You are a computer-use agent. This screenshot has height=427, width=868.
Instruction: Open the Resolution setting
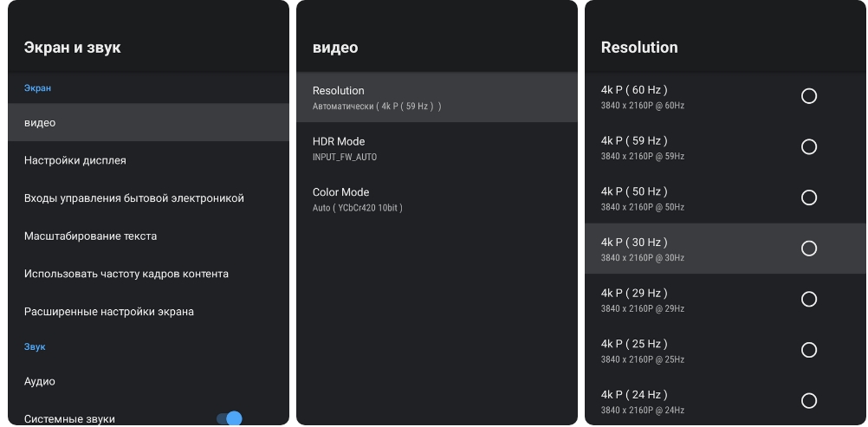[437, 97]
